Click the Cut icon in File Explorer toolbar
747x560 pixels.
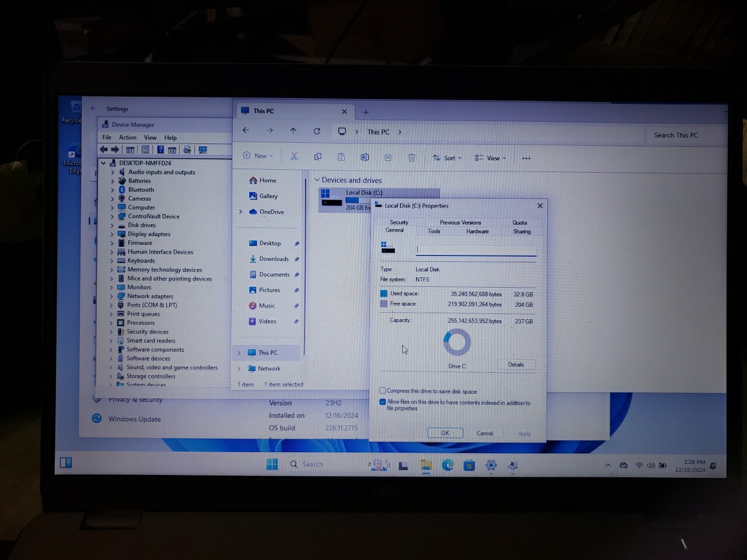tap(294, 156)
